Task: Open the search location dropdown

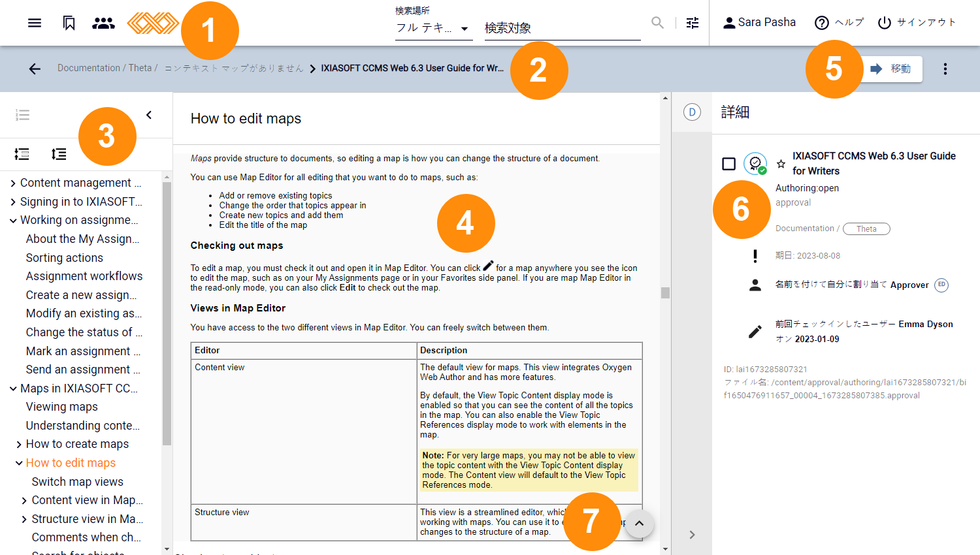Action: pyautogui.click(x=433, y=28)
